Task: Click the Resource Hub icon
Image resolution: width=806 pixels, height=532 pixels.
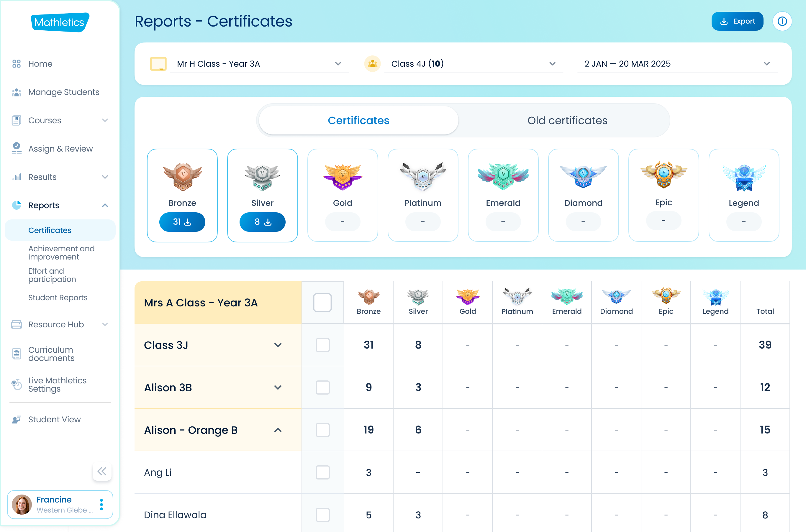Action: (16, 324)
